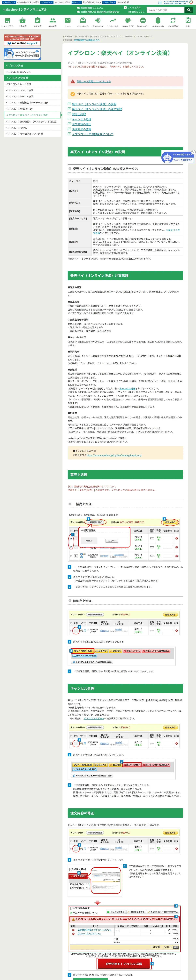
Task: Jump to 注文内容の修正 anchor link
Action: pos(82,124)
